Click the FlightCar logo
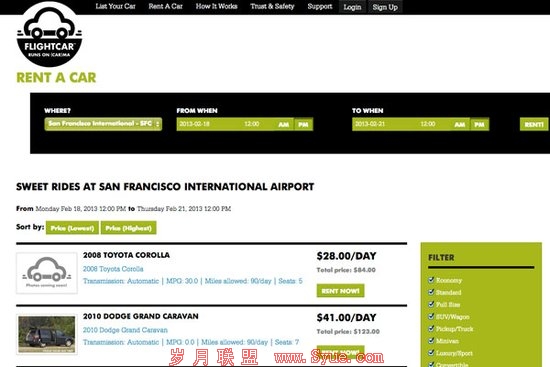Image resolution: width=550 pixels, height=367 pixels. click(49, 34)
